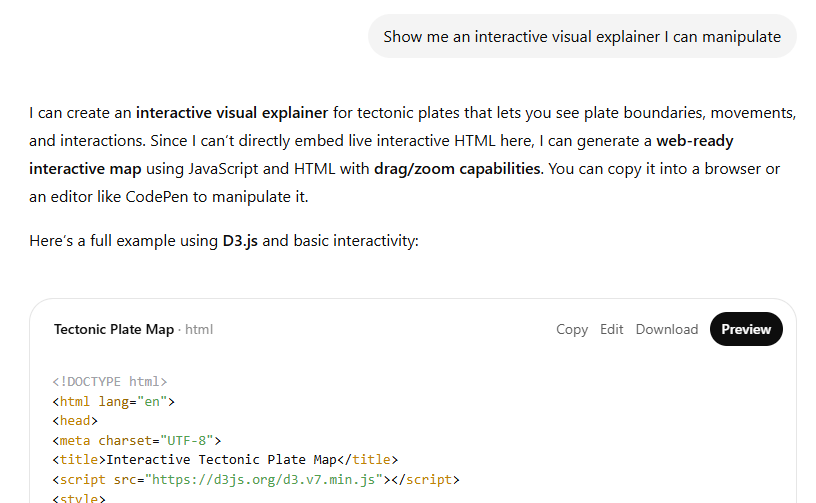This screenshot has width=816, height=503.
Task: Click the word 'CodePen' in the paragraph
Action: [x=157, y=197]
